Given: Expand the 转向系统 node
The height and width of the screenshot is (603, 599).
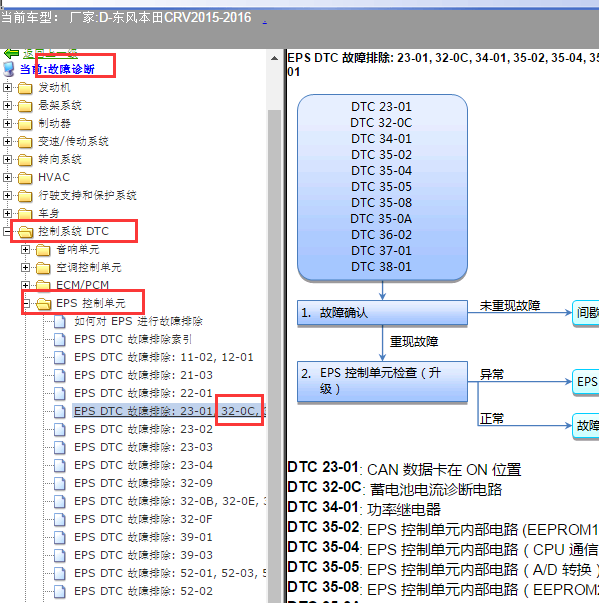Looking at the screenshot, I should pos(7,159).
